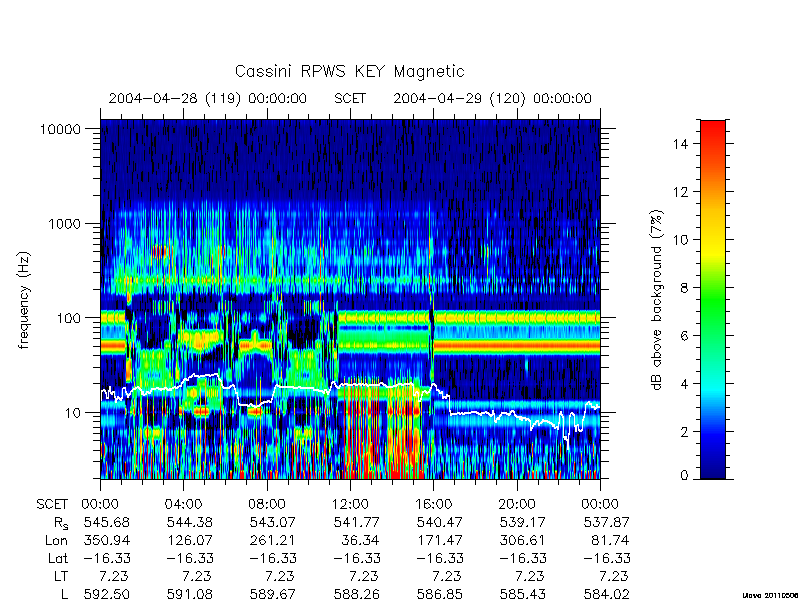Viewport: 800px width, 600px height.
Task: Click the 'LT' row label
Action: tap(61, 577)
